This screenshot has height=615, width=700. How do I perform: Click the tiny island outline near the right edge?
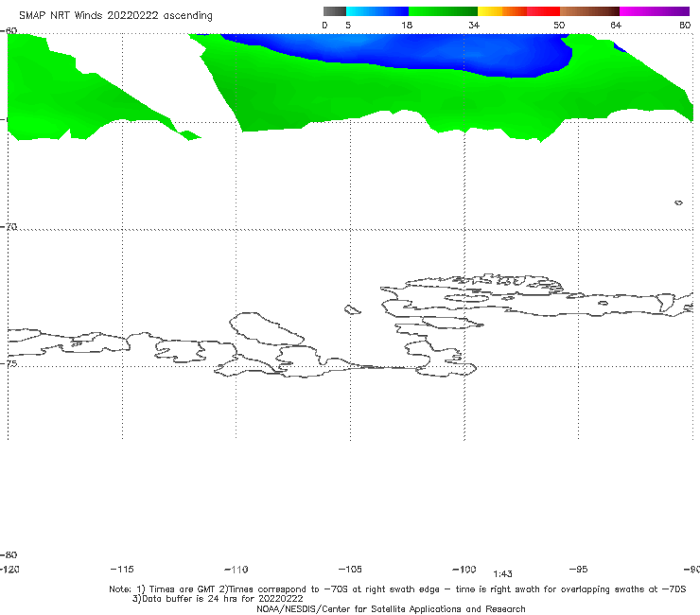coord(678,202)
